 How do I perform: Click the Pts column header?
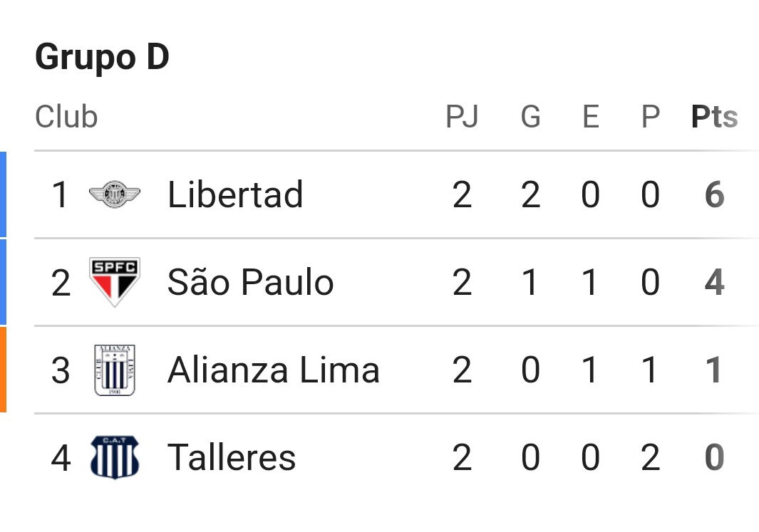[x=715, y=117]
